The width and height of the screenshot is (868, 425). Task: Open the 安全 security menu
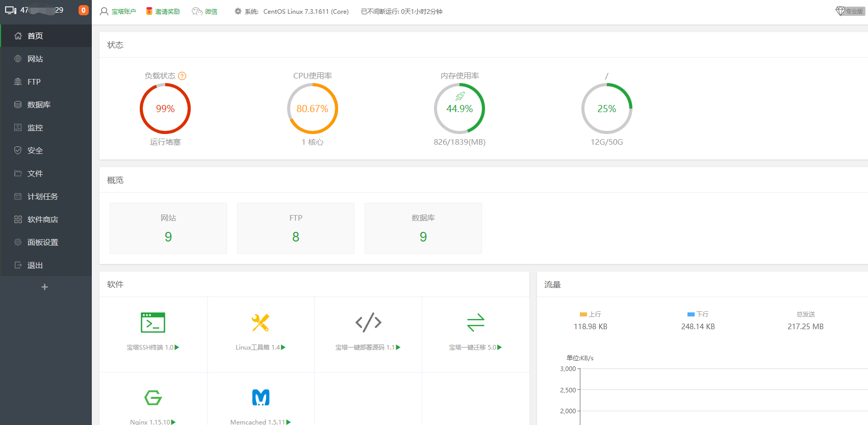[x=46, y=150]
